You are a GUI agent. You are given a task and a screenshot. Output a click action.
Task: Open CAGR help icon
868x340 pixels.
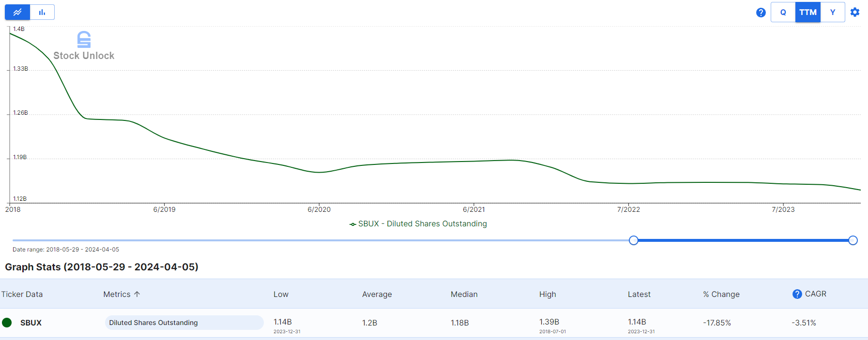(797, 294)
